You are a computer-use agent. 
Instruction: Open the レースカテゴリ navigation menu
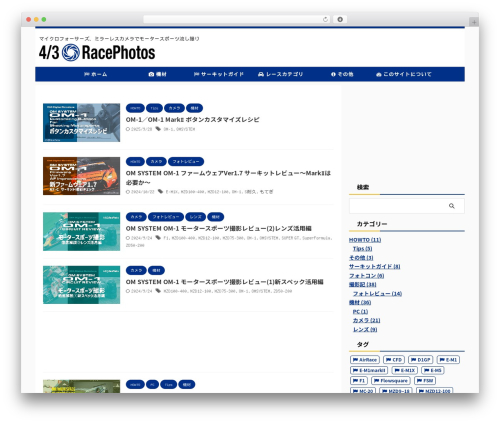coord(280,74)
